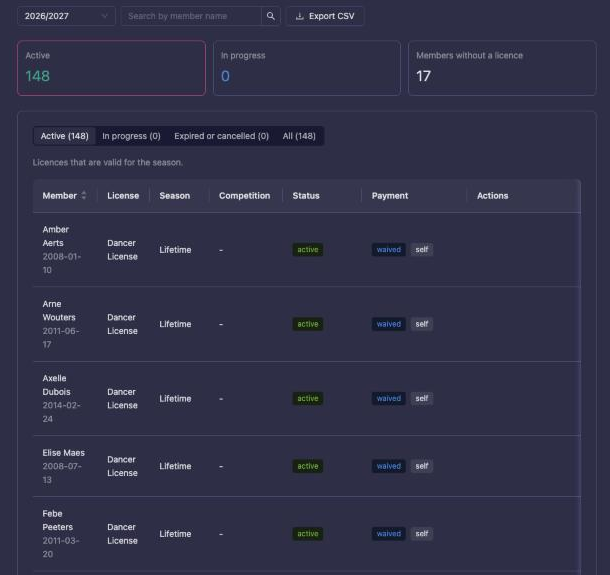
Task: Switch to the Active (148) tab
Action: coord(65,136)
